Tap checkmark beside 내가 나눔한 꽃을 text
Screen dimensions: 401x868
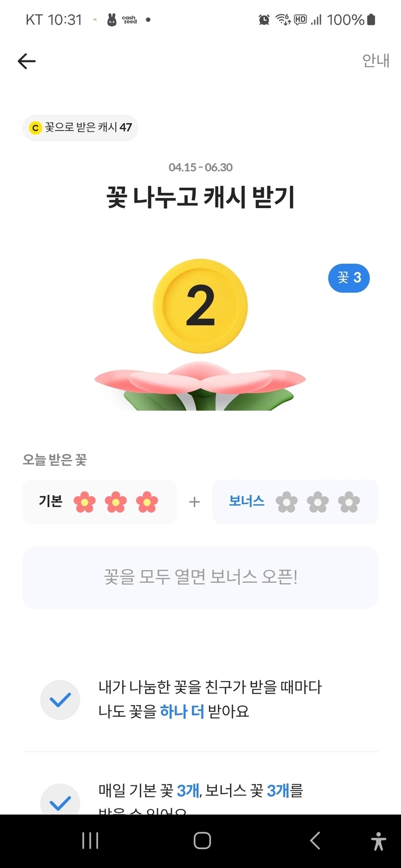60,700
